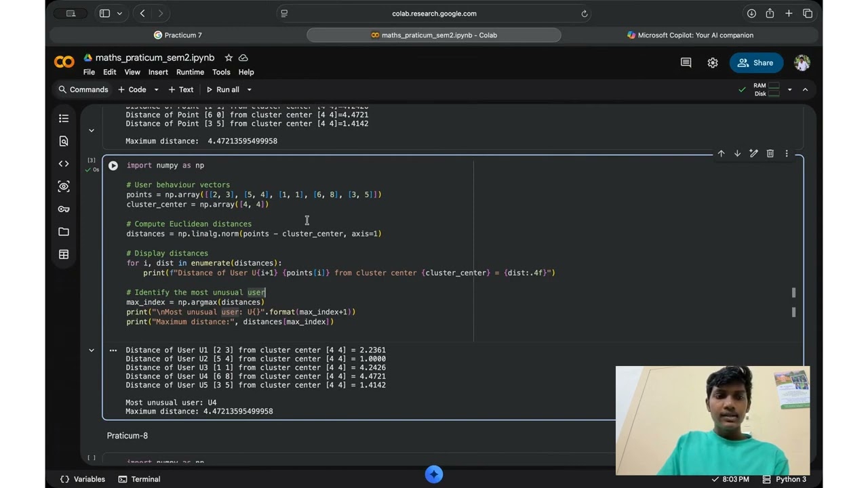Click the webcam video overlay
This screenshot has height=488, width=868.
713,420
